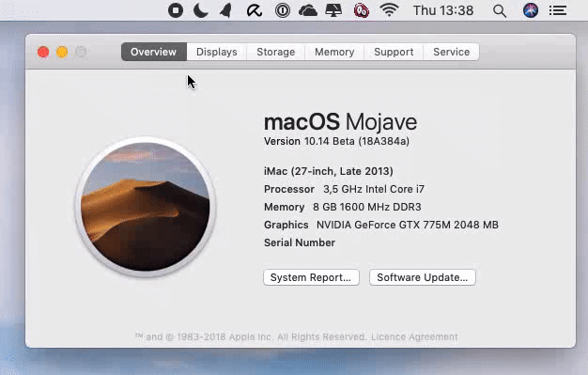This screenshot has height=375, width=588.
Task: Open the Service tab
Action: 452,52
